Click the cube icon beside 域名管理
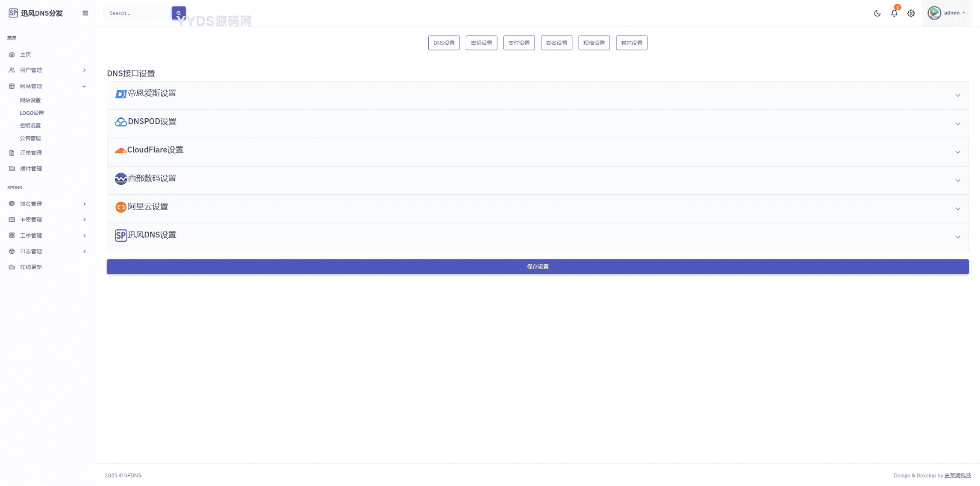The height and width of the screenshot is (486, 980). [12, 204]
